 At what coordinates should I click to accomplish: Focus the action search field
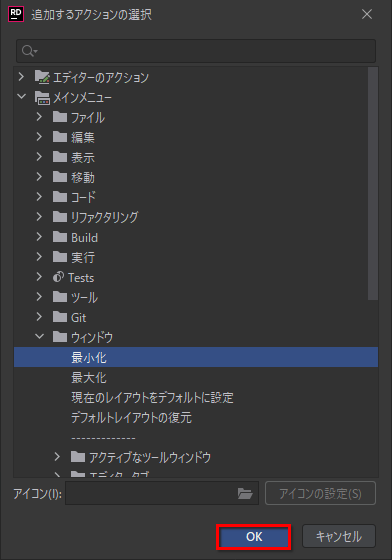pyautogui.click(x=196, y=51)
